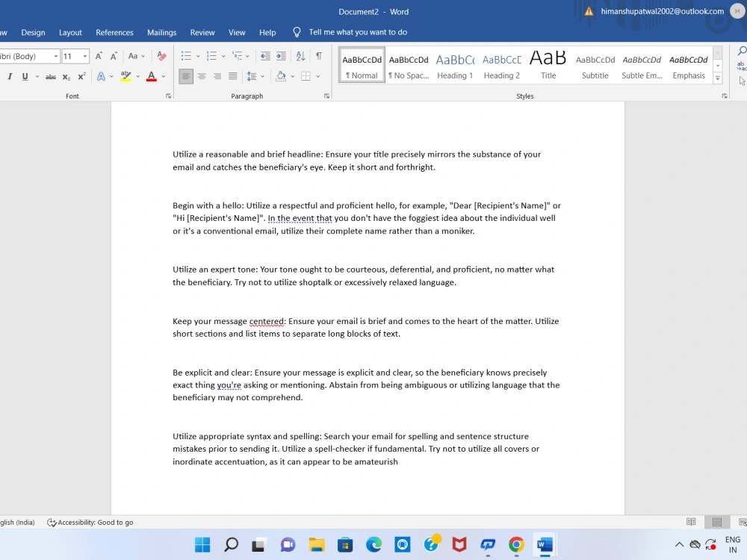Check Accessibility: Good to go status

tap(90, 523)
